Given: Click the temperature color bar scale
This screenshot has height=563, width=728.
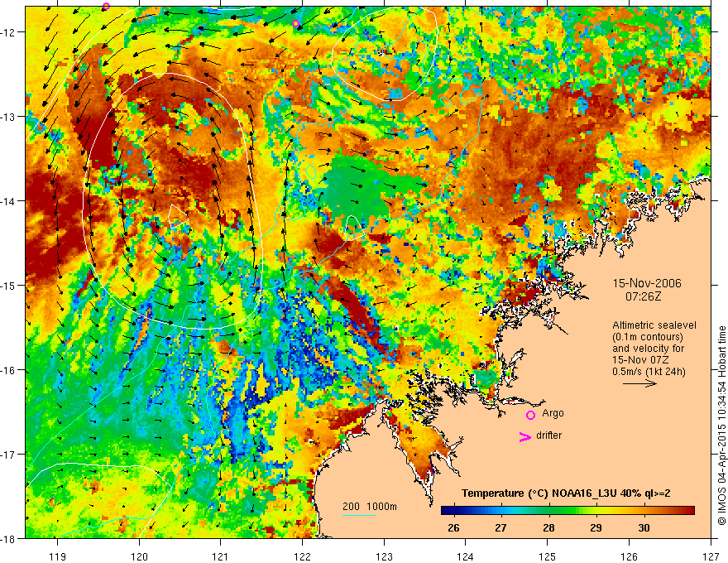Looking at the screenshot, I should click(568, 510).
